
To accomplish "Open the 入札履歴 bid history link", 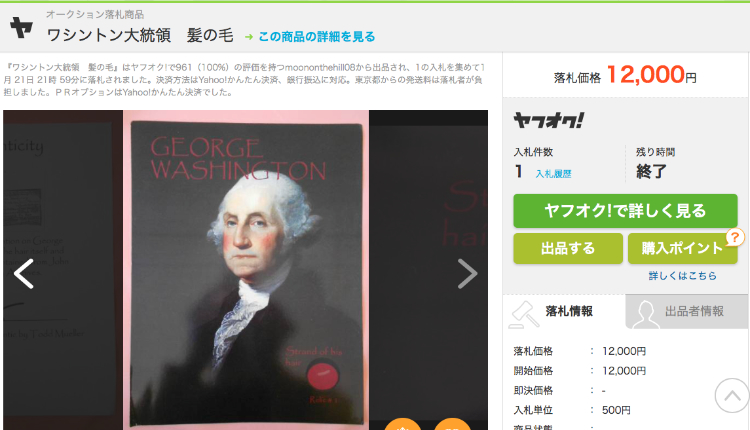I will click(x=553, y=174).
